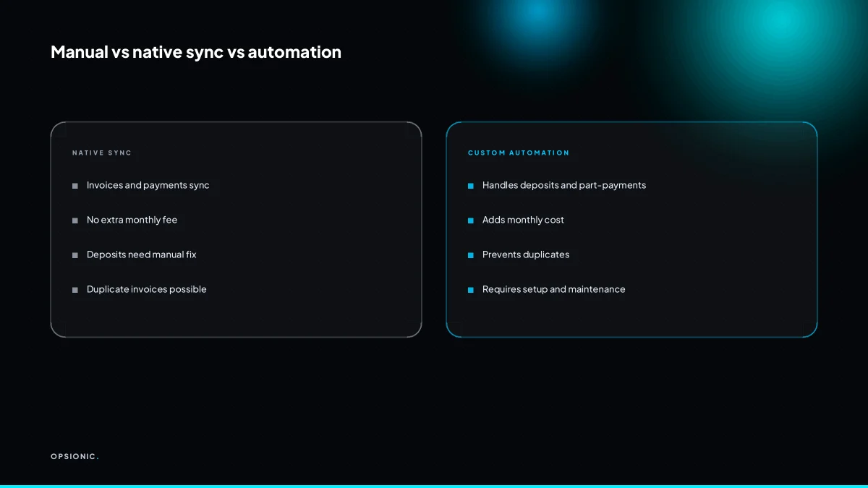Select 'No extra monthly fee' bullet text
Viewport: 868px width, 488px height.
(x=132, y=220)
